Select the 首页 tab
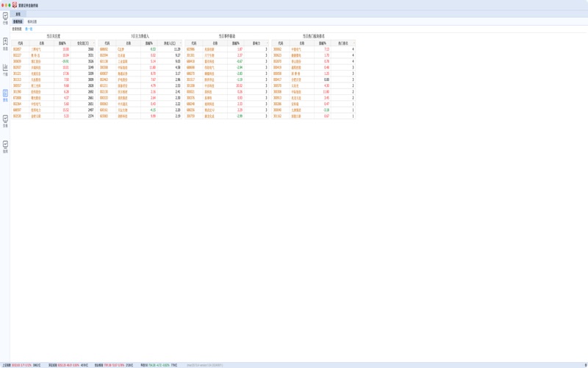Screen dimensions: 588x368 pos(18,14)
